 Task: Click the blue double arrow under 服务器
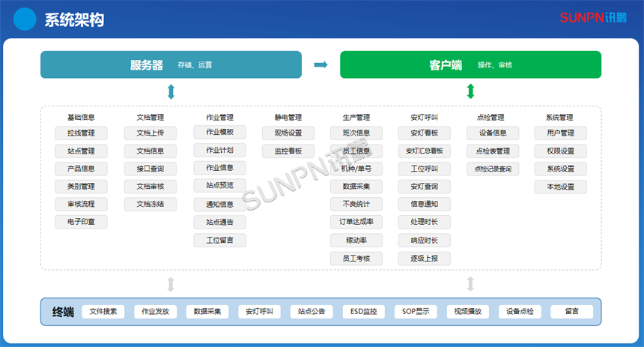point(171,92)
